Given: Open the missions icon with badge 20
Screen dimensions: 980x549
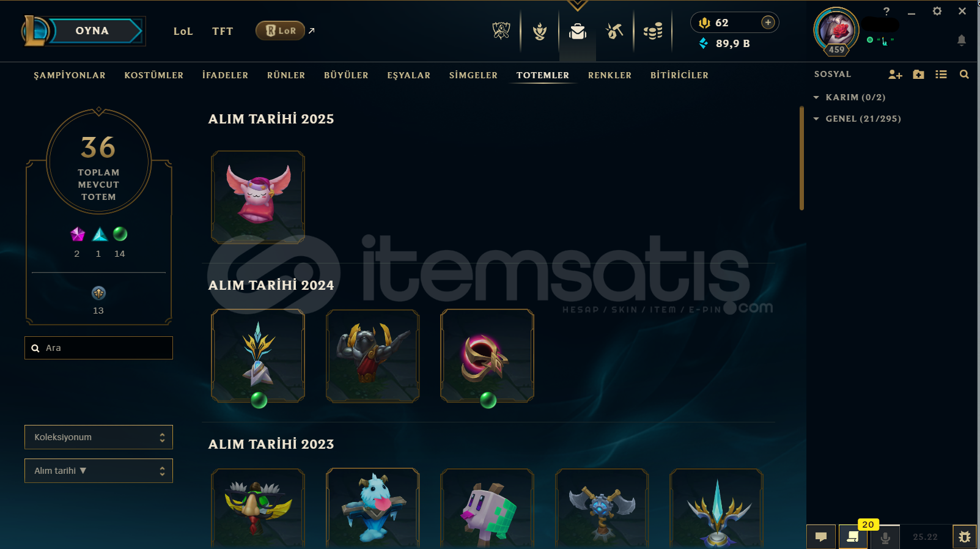Looking at the screenshot, I should click(853, 537).
